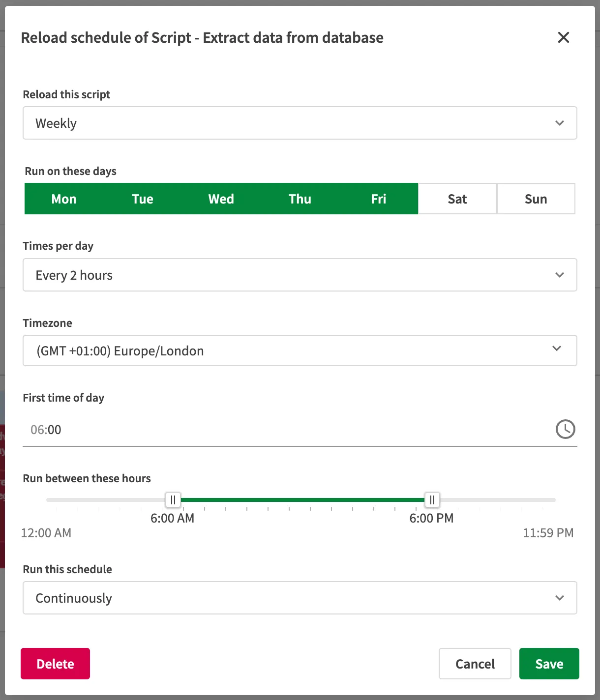Viewport: 600px width, 700px height.
Task: Open the Continuously schedule dropdown
Action: pyautogui.click(x=300, y=598)
